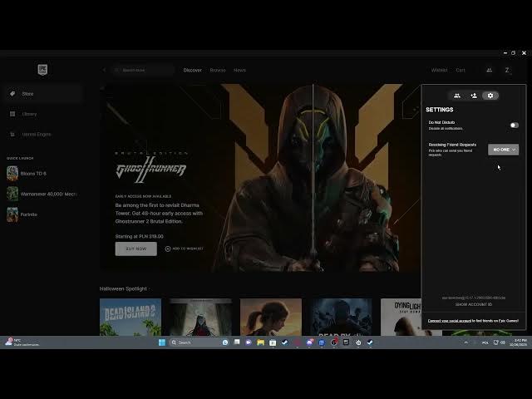Go back with the store back arrow

point(104,70)
